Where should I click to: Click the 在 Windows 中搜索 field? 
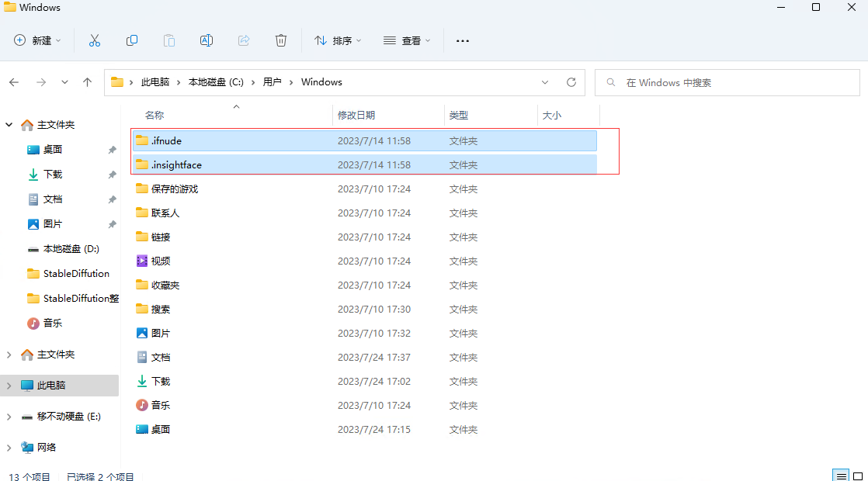coord(727,82)
